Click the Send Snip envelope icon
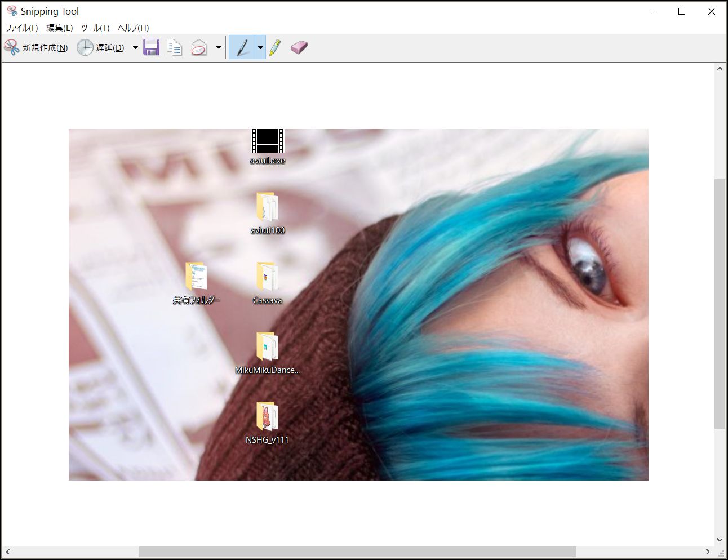This screenshot has height=560, width=728. coord(199,48)
